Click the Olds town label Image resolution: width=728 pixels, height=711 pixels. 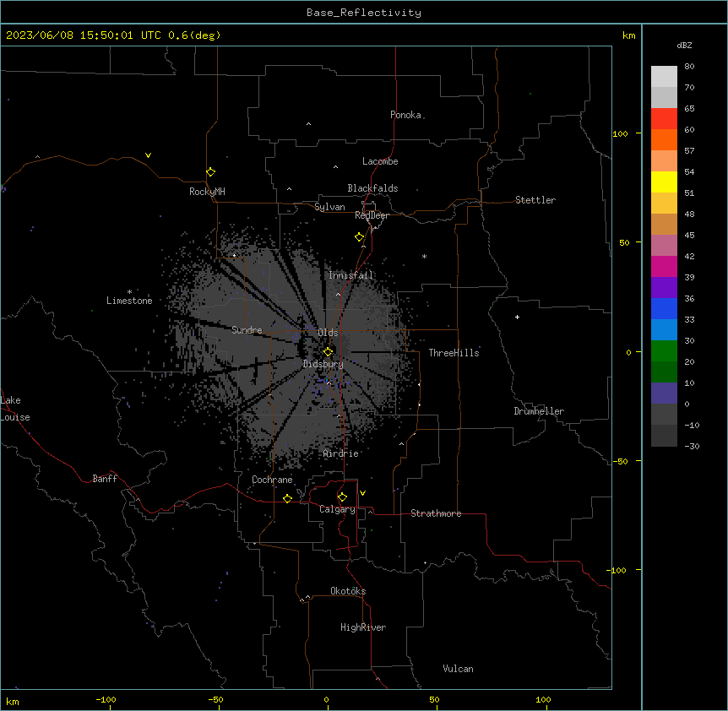328,333
